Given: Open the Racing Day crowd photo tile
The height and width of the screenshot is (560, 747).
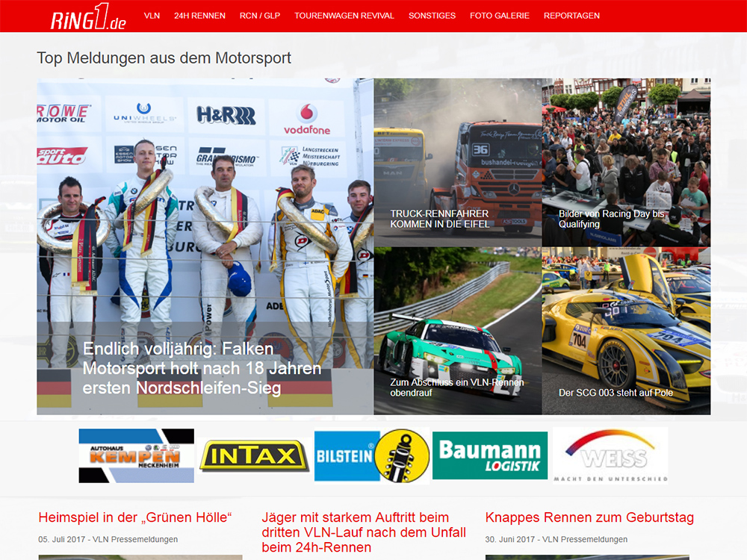Looking at the screenshot, I should click(x=626, y=162).
